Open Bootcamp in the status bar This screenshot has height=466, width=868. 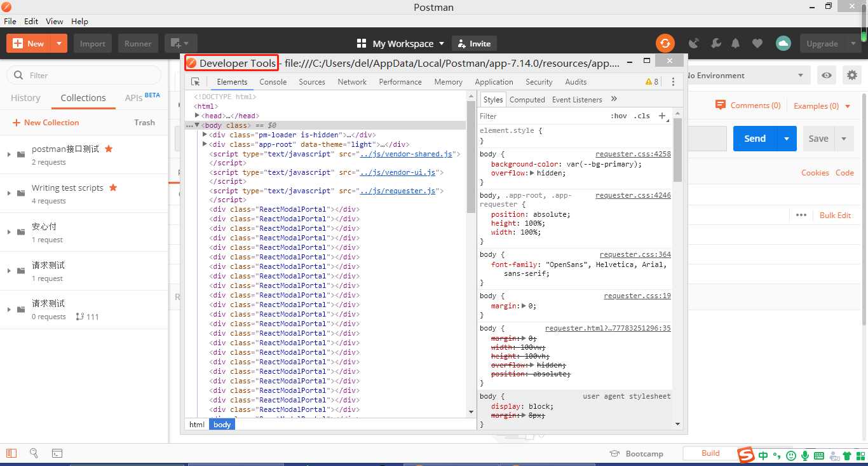pos(636,453)
